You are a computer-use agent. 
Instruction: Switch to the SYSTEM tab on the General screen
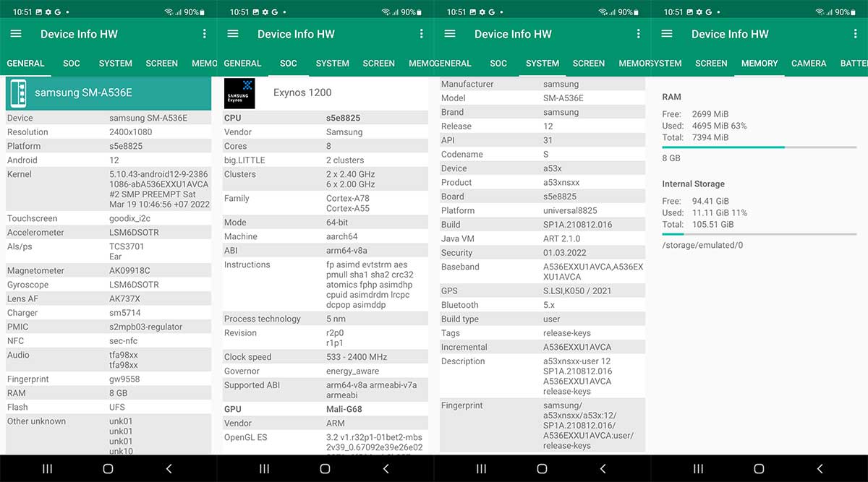[116, 64]
